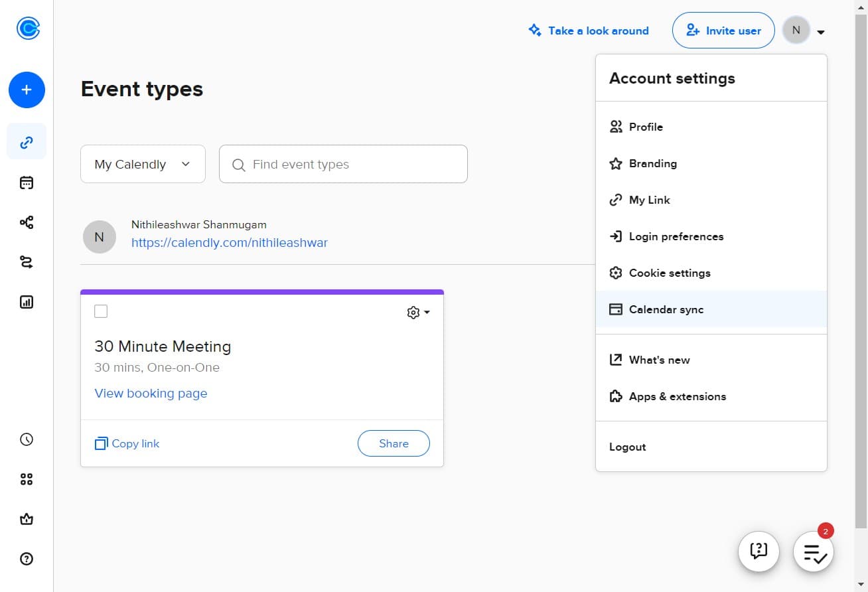Click the crown Upgrade icon in sidebar
This screenshot has height=592, width=868.
27,519
